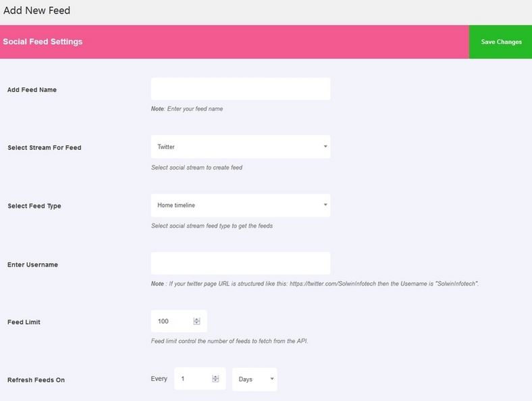532x401 pixels.
Task: Click the Save Changes button
Action: coord(500,42)
